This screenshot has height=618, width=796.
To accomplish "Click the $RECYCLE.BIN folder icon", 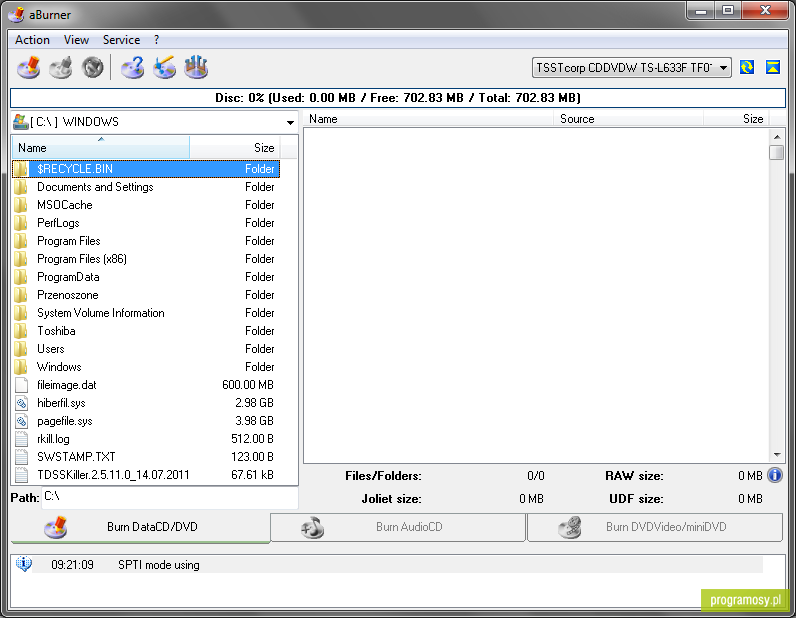I will (x=21, y=169).
